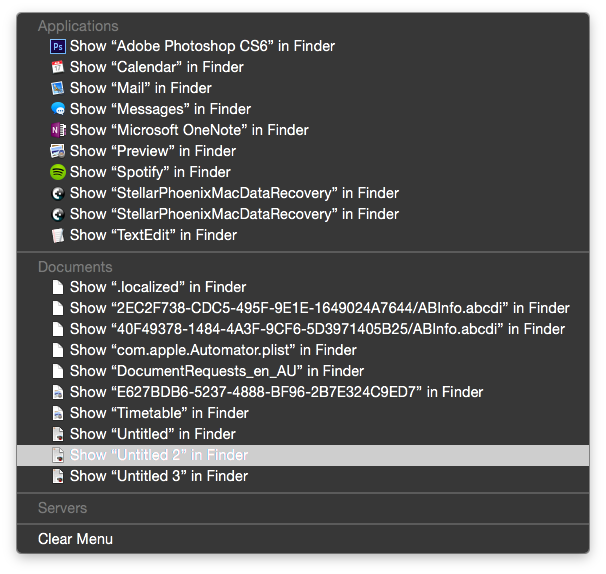The height and width of the screenshot is (574, 606).
Task: Choose Show "Untitled 3" in Finder
Action: 303,476
